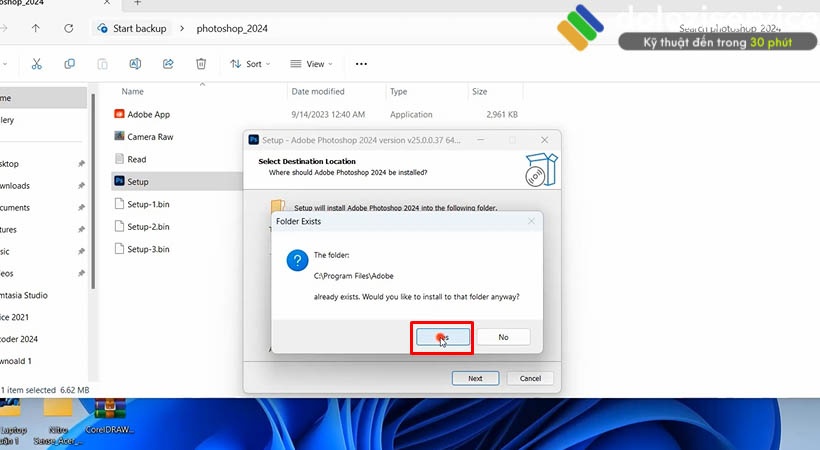
Task: Open the See more three-dots menu
Action: pyautogui.click(x=361, y=64)
